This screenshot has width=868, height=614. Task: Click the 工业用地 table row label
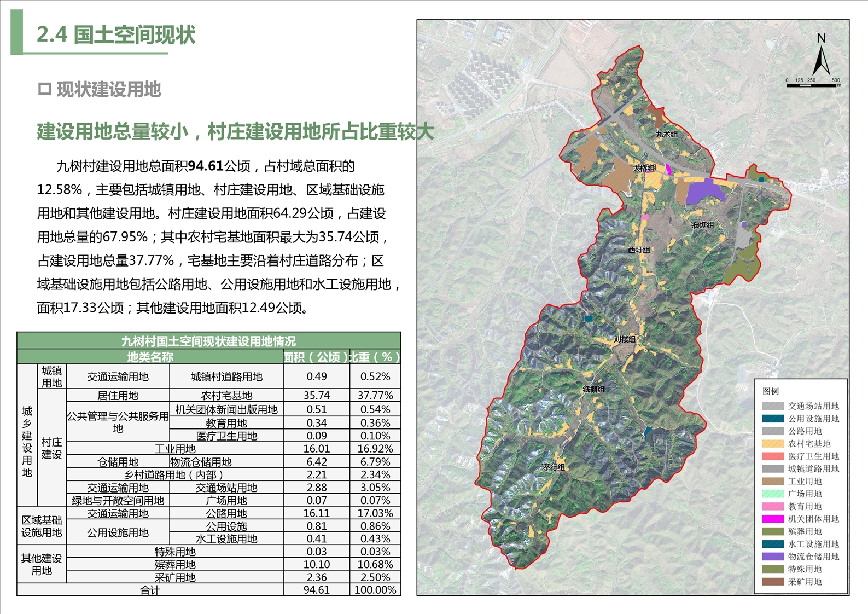pos(175,449)
